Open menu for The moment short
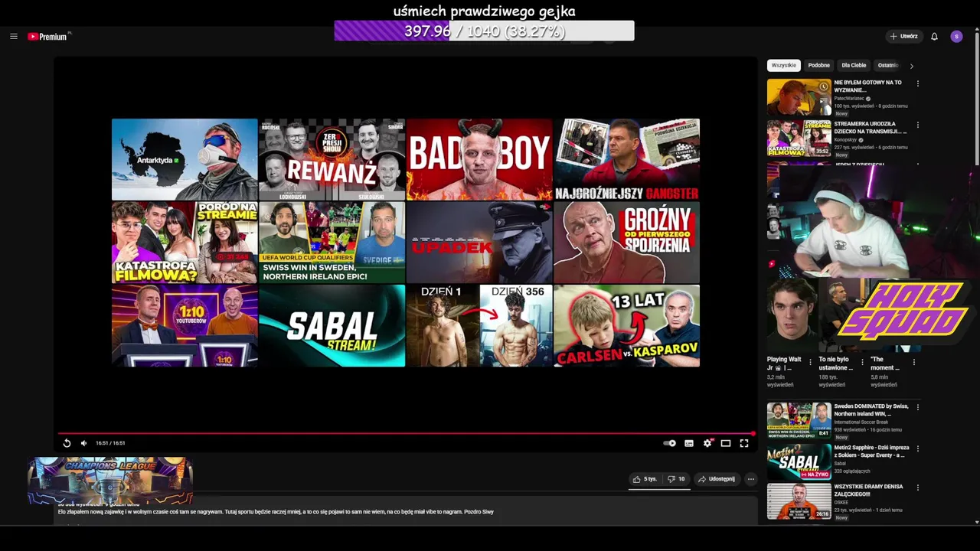 pos(913,361)
